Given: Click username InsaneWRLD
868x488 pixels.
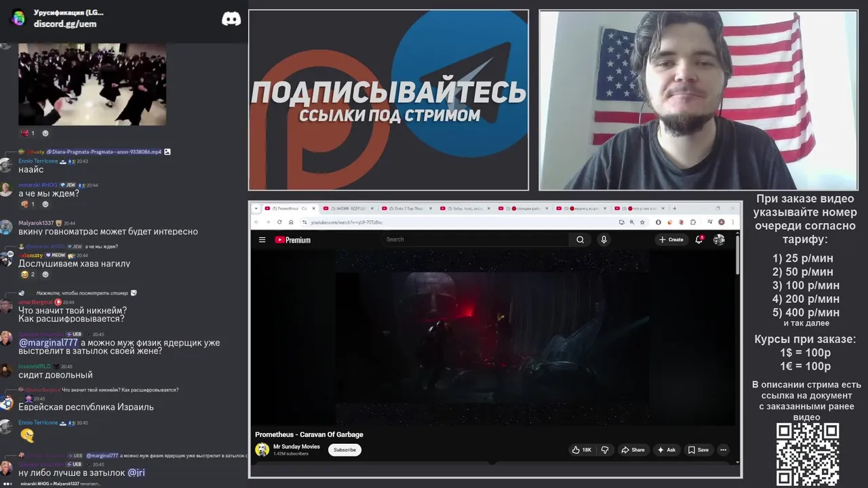Looking at the screenshot, I should [x=35, y=367].
